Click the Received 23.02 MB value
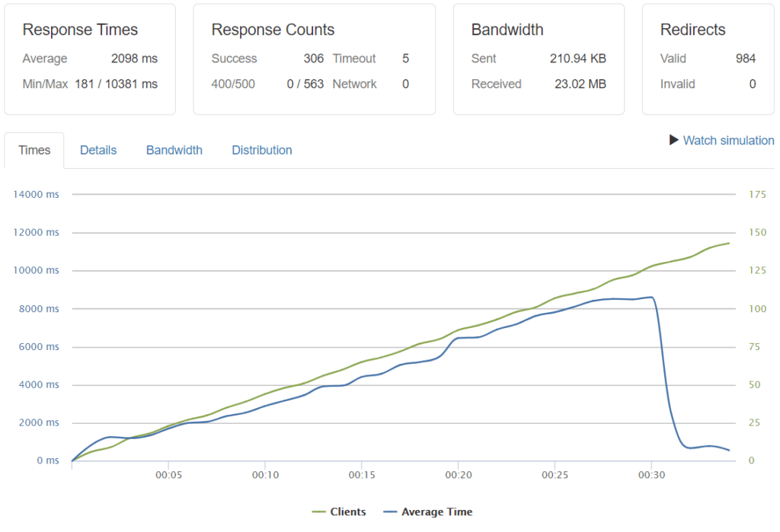The height and width of the screenshot is (532, 780). [580, 84]
